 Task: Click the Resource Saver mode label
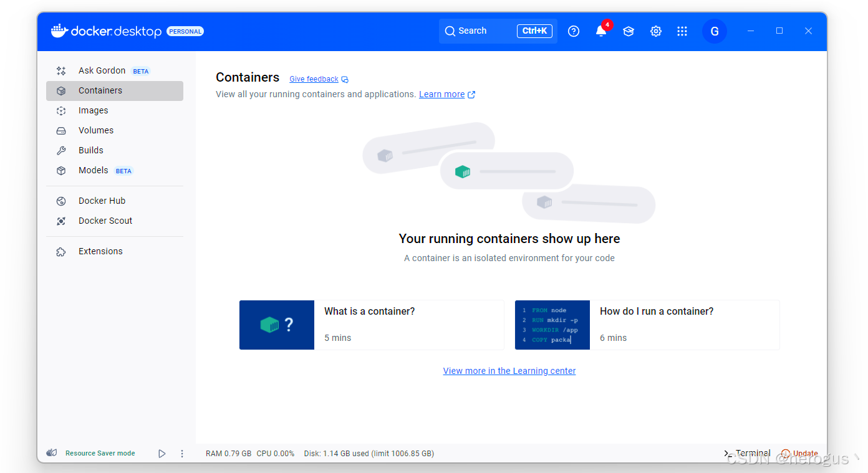pyautogui.click(x=100, y=453)
